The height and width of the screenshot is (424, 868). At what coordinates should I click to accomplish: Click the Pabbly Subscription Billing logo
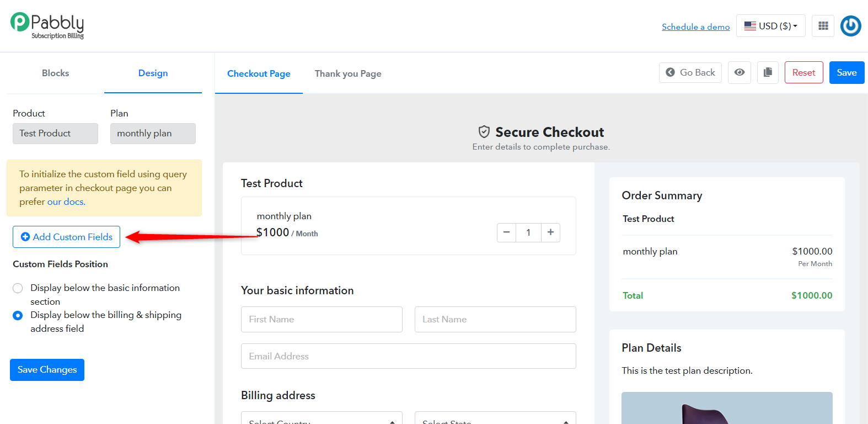(47, 25)
